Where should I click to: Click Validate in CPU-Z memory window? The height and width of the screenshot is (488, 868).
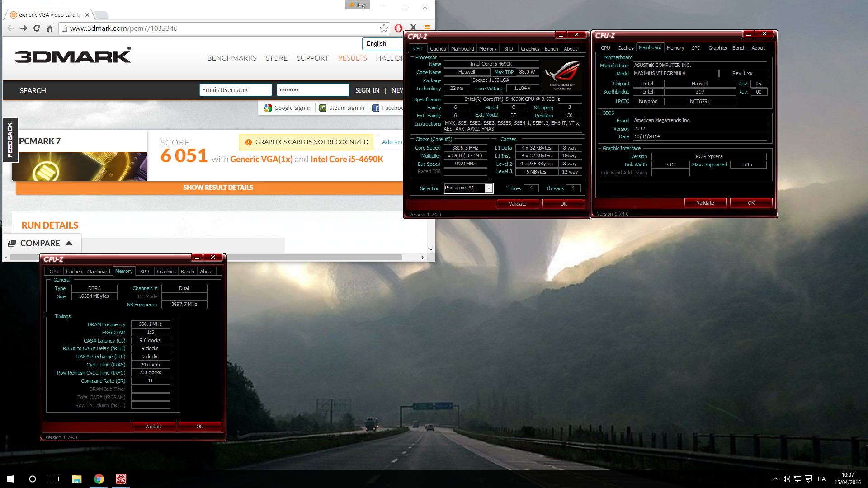pos(154,427)
